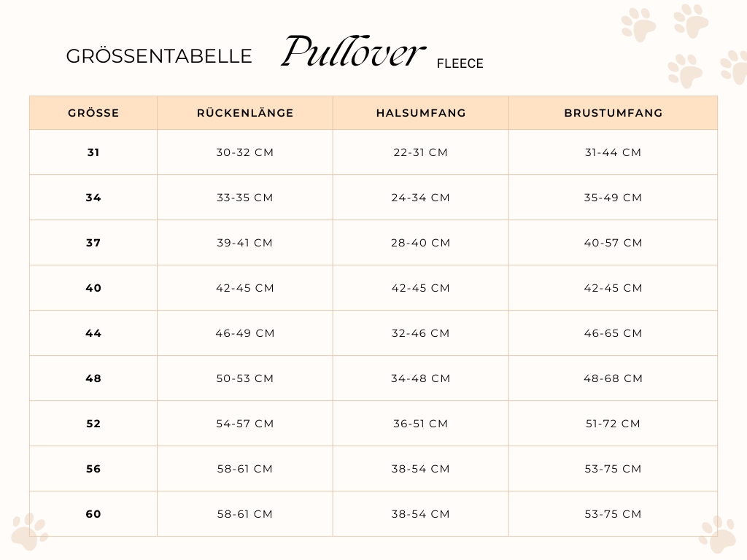Click the 51-72 CM chest cell
This screenshot has height=560, width=747.
click(x=613, y=424)
